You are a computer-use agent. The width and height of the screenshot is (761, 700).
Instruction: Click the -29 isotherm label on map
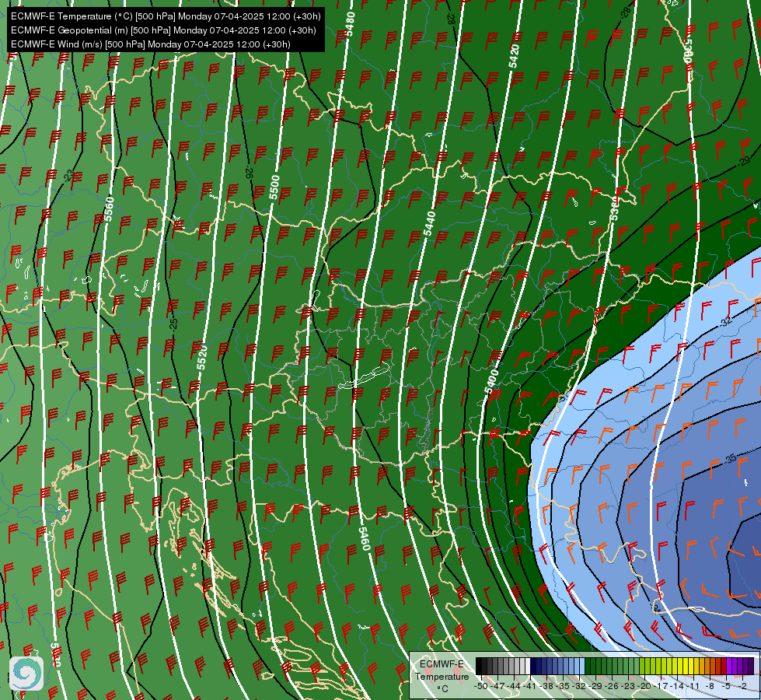744,161
